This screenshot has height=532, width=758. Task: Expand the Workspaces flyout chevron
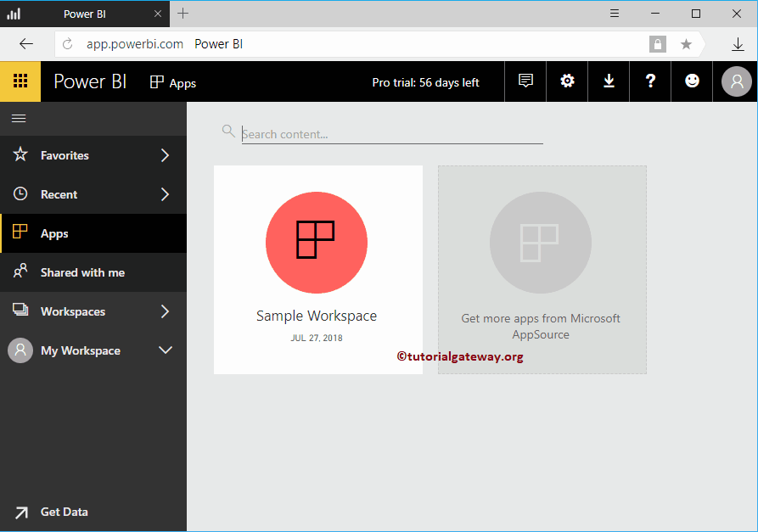click(x=165, y=311)
